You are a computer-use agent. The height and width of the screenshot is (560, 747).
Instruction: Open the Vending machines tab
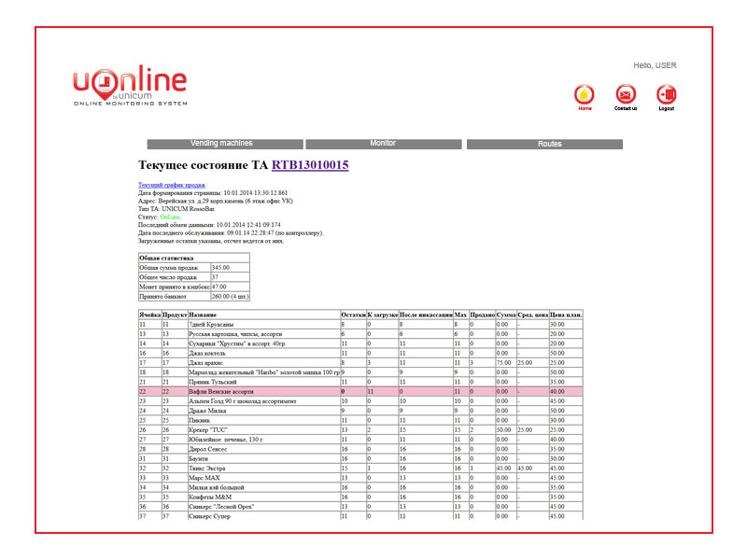pos(225,144)
